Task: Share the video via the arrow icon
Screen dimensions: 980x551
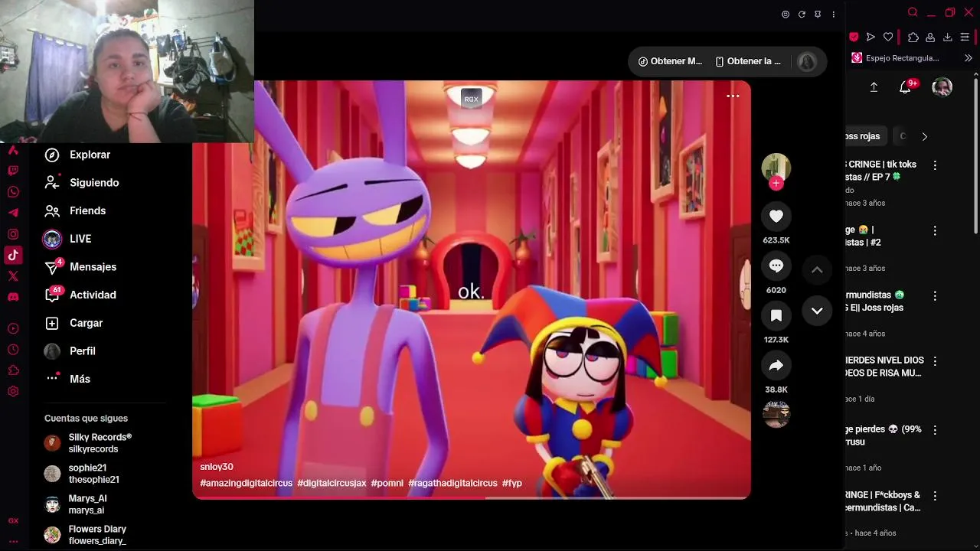Action: point(776,366)
